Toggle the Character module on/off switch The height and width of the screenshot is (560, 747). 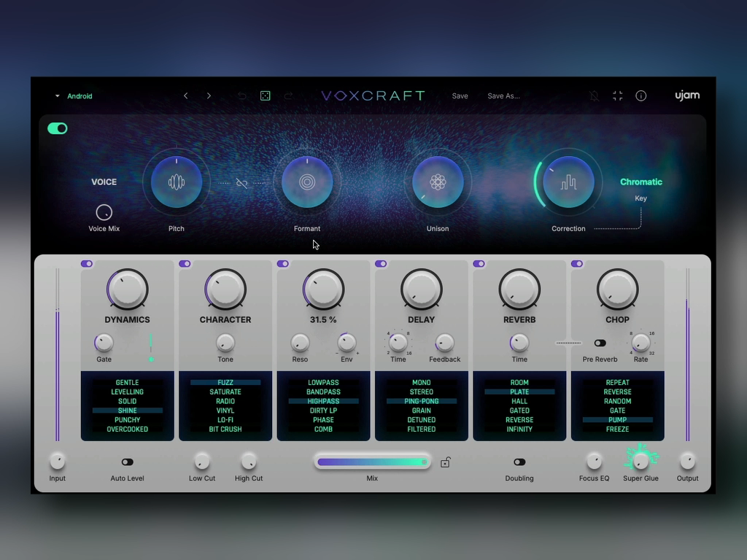(185, 263)
